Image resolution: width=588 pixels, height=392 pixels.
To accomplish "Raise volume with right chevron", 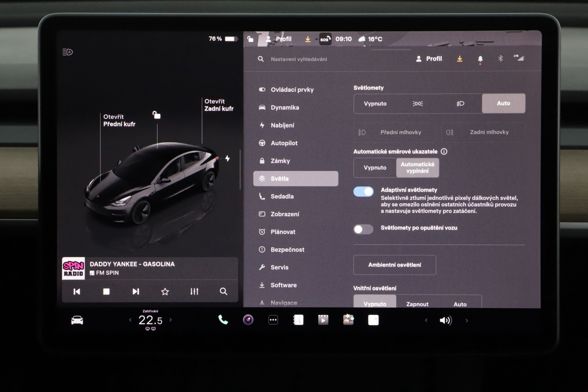I will click(x=467, y=320).
